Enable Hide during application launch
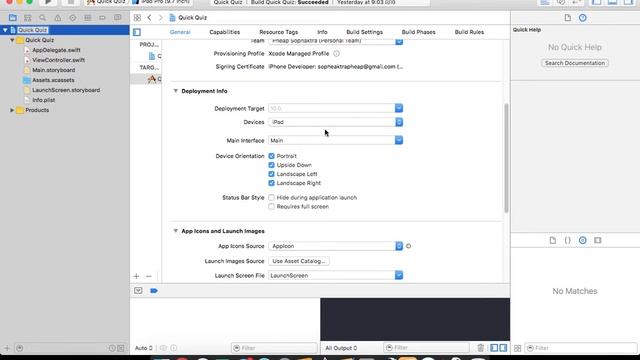 coord(271,198)
